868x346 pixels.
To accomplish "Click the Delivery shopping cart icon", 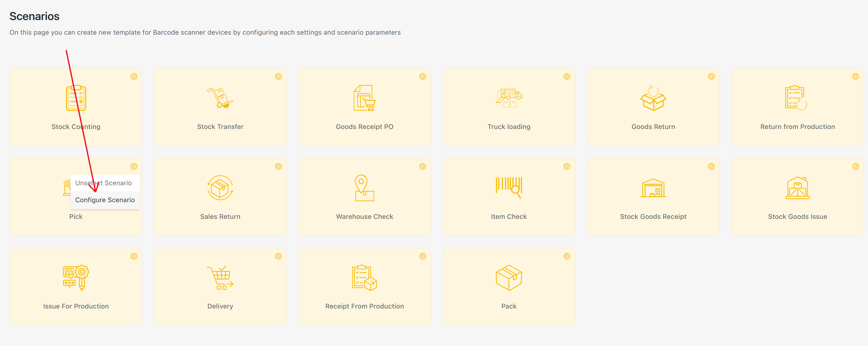I will coord(220,277).
